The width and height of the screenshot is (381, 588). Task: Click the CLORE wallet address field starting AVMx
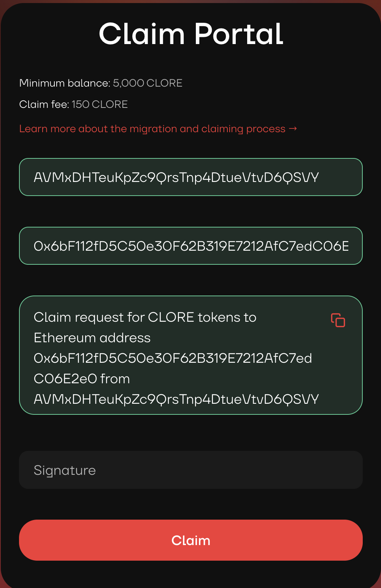[190, 177]
